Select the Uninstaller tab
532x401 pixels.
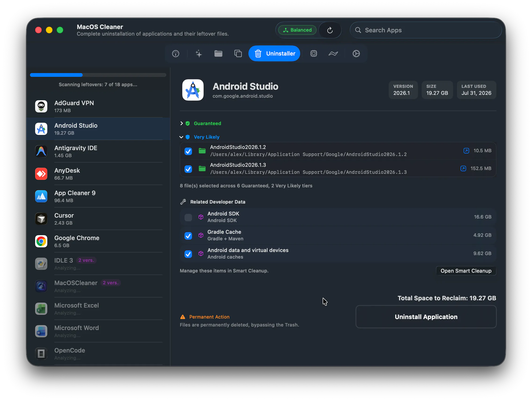274,53
